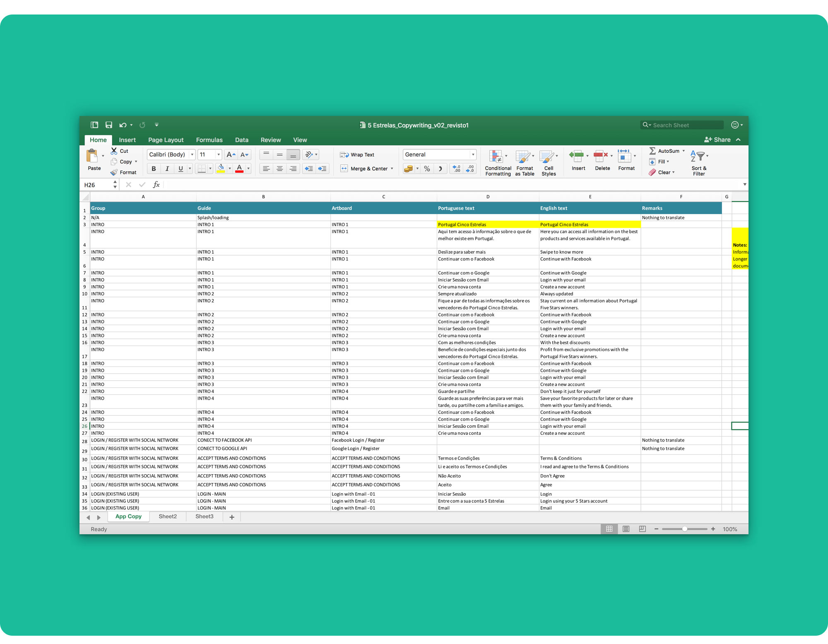828x644 pixels.
Task: Add a new sheet with plus button
Action: [232, 517]
